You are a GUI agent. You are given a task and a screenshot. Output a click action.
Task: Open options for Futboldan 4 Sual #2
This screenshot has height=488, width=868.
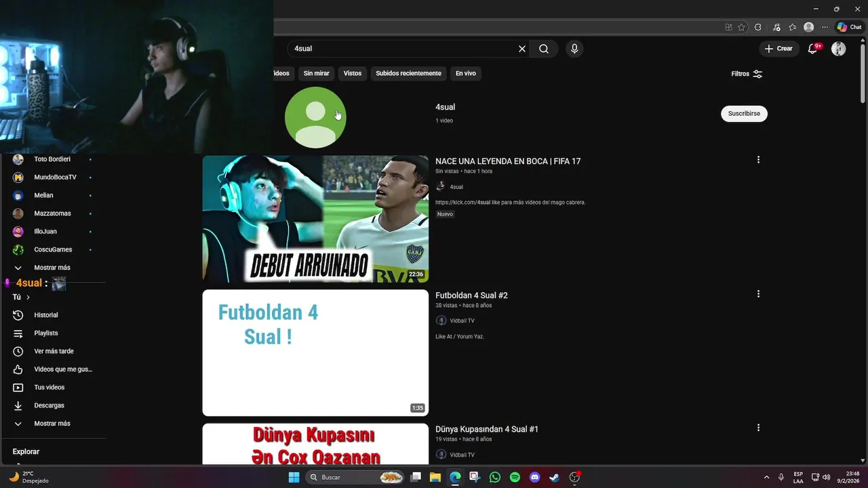coord(758,294)
